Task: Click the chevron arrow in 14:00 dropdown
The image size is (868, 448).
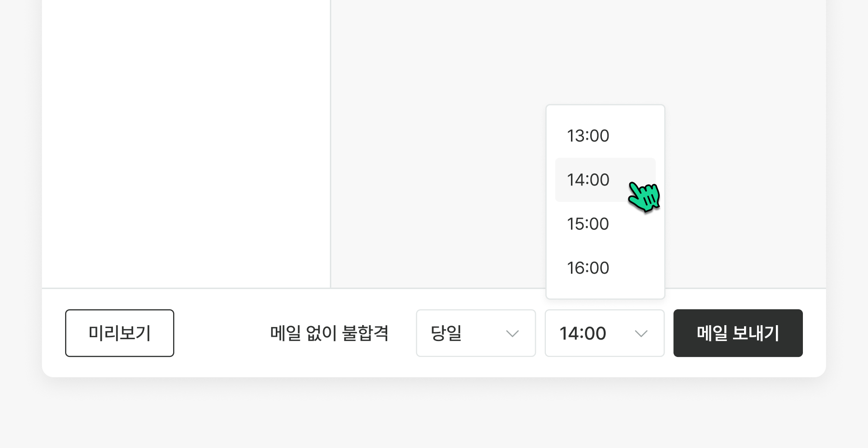Action: coord(641,333)
